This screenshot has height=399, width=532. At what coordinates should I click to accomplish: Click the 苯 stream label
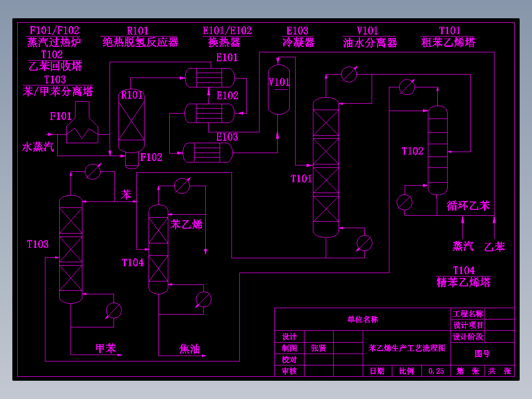[x=126, y=195]
